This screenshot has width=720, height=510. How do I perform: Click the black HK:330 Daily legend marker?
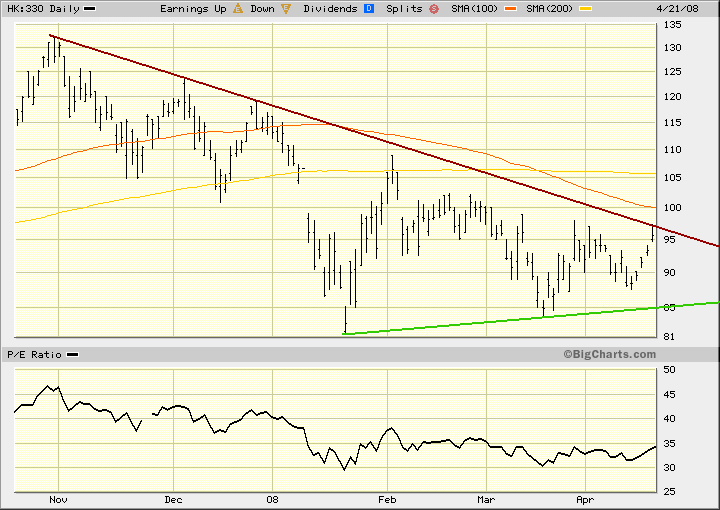point(90,9)
